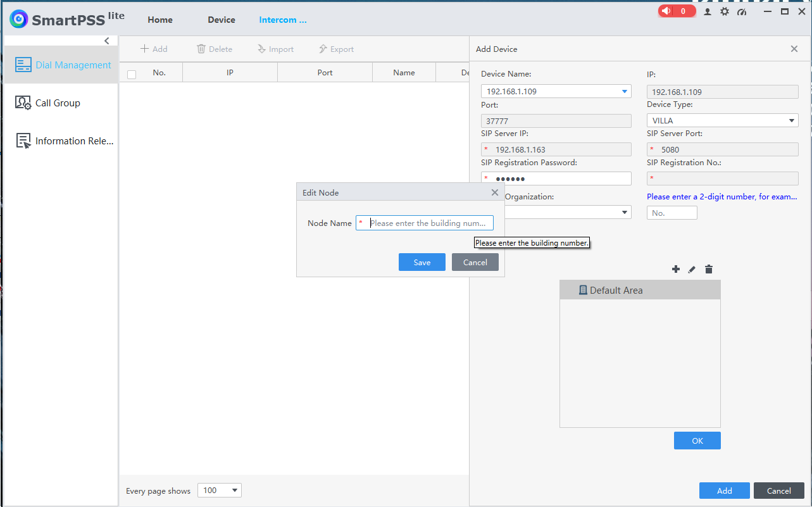Open the user account icon

[x=708, y=11]
